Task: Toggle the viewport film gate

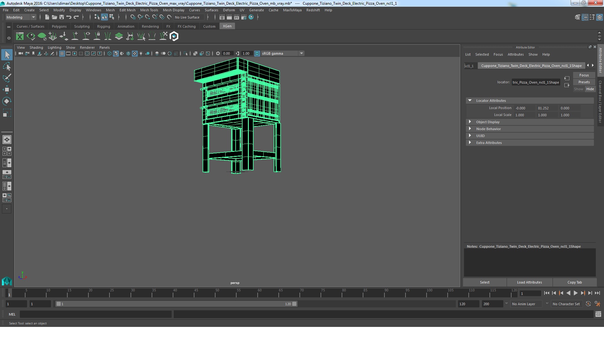Action: (x=68, y=53)
